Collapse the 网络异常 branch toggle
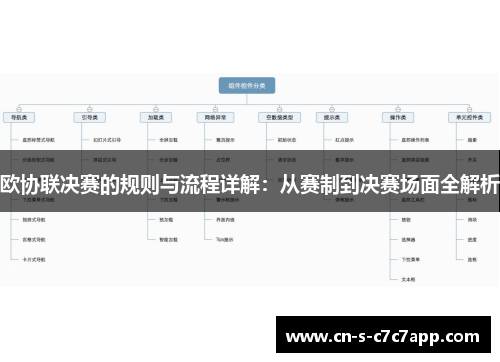The image size is (500, 362). coord(215,109)
